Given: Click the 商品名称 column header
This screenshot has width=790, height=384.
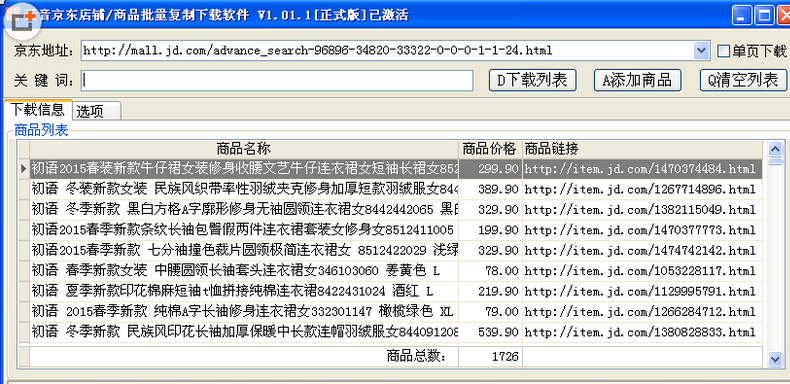Looking at the screenshot, I should (244, 149).
